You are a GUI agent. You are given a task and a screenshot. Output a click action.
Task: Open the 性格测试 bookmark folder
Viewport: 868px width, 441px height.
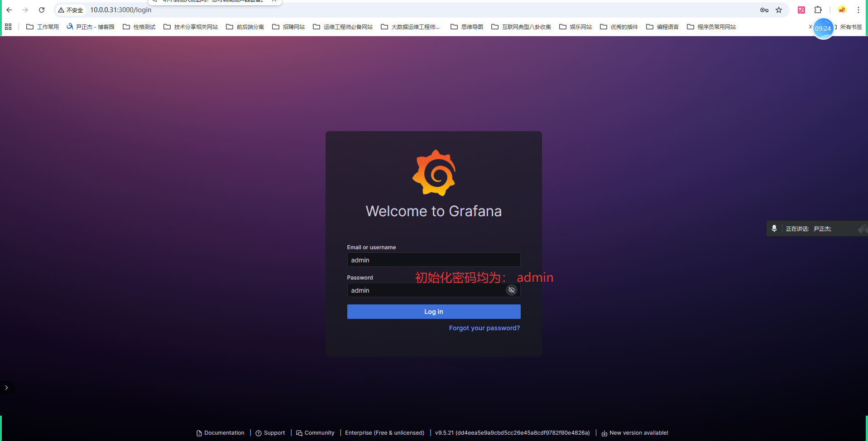point(139,27)
